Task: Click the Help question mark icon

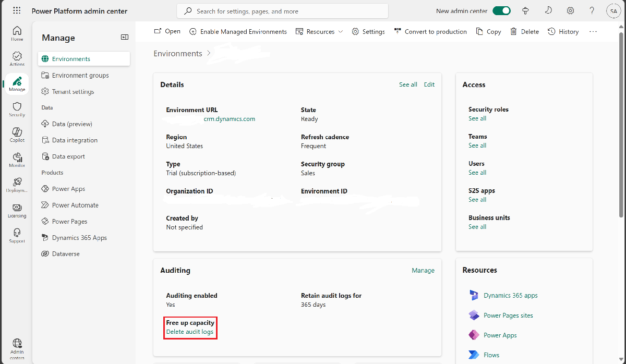Action: [592, 11]
